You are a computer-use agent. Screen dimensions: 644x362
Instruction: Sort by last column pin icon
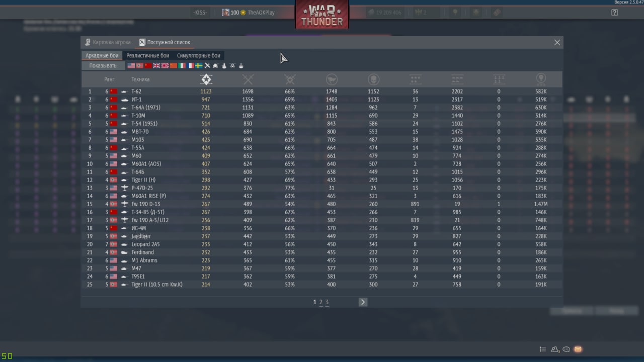pos(541,79)
